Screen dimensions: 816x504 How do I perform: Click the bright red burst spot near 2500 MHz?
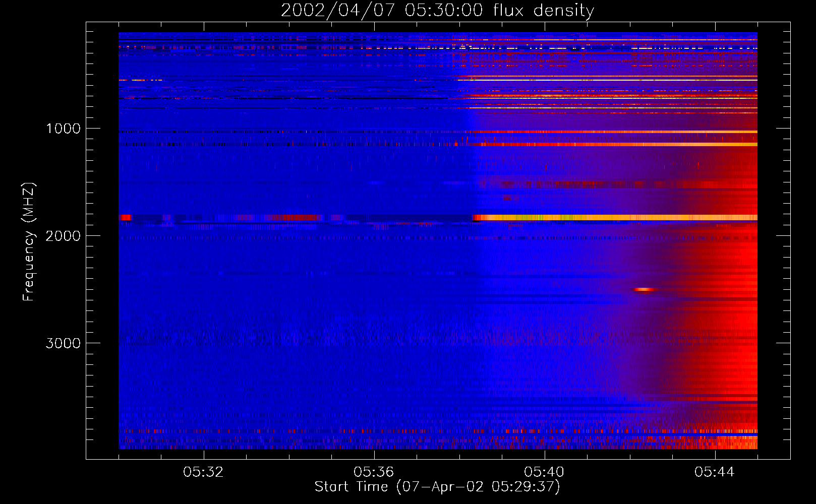(645, 289)
